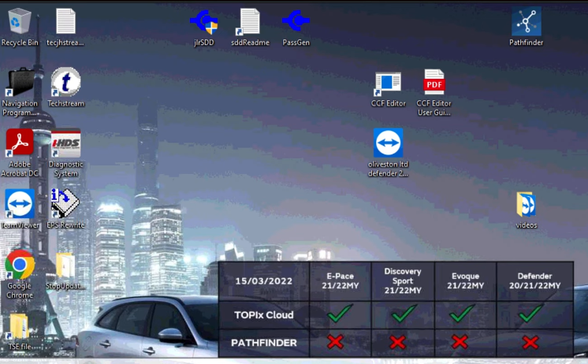Open the Recycle Bin icon
Image resolution: width=588 pixels, height=364 pixels.
[x=20, y=22]
